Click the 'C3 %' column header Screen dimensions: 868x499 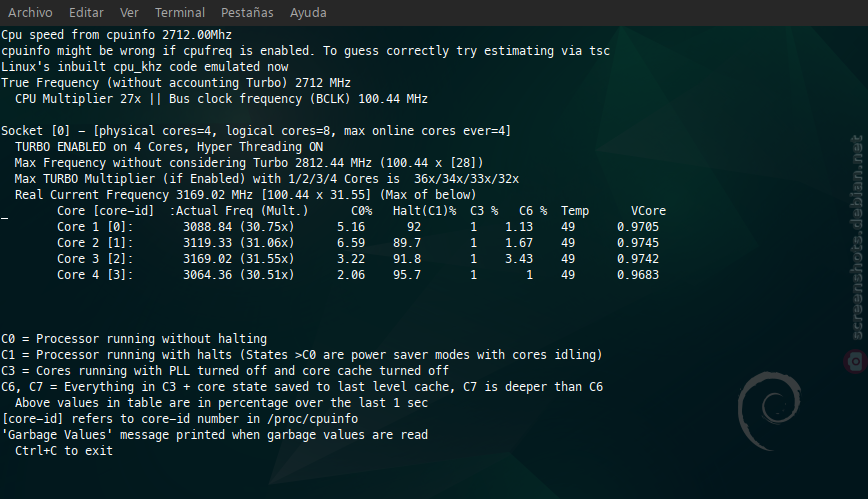[484, 211]
